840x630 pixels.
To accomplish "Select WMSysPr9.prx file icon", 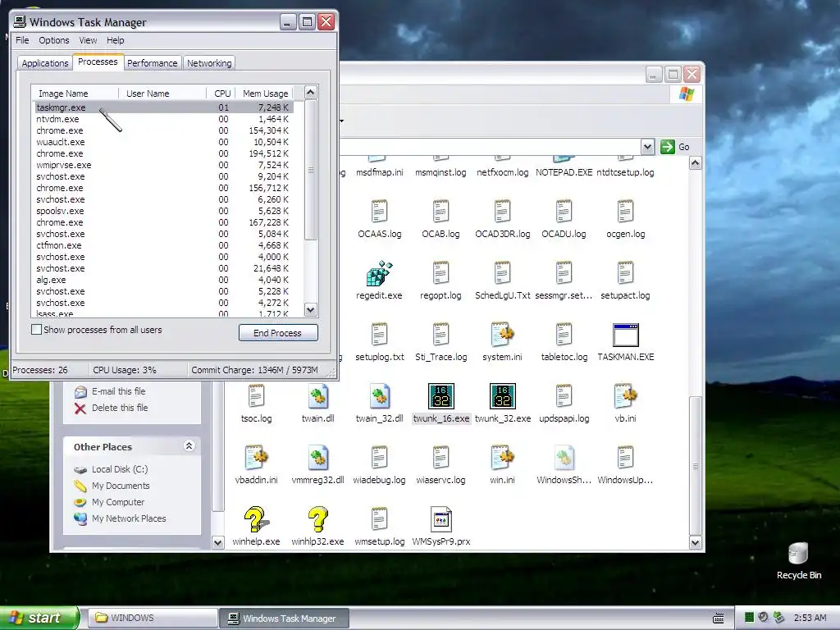I will pos(441,519).
